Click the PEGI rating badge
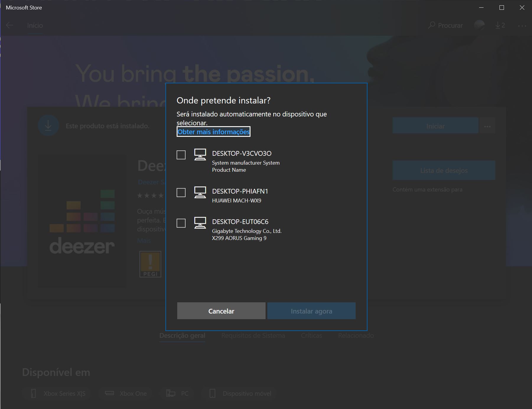The height and width of the screenshot is (409, 532). click(x=150, y=264)
